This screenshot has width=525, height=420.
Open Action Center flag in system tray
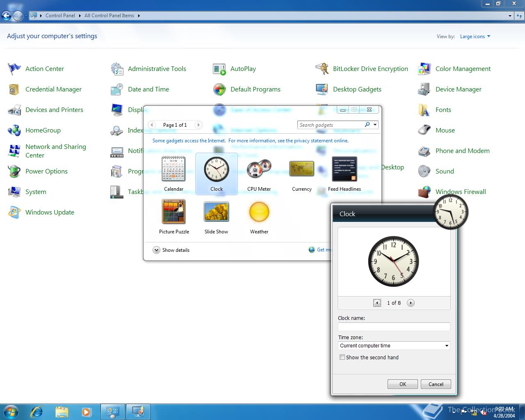point(464,412)
